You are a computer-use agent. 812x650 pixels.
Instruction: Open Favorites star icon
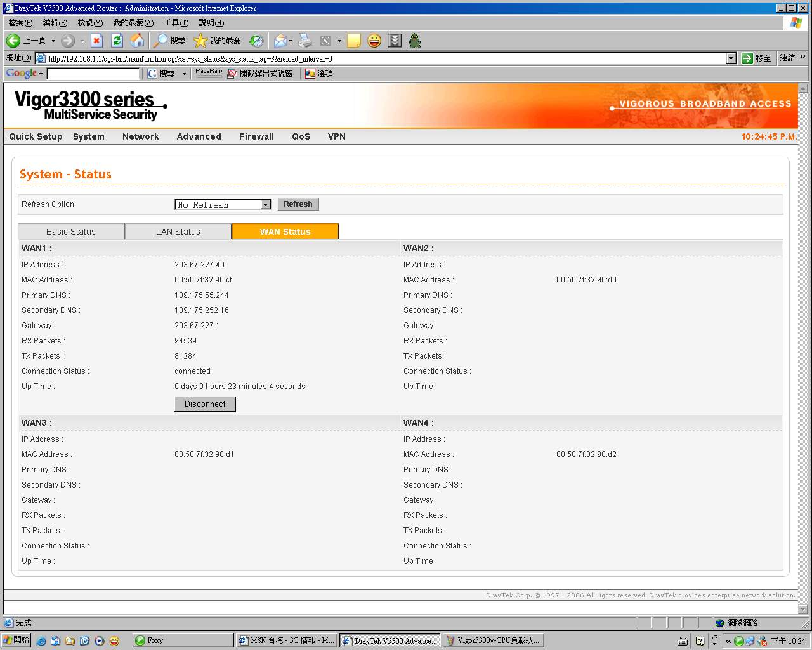pos(200,41)
